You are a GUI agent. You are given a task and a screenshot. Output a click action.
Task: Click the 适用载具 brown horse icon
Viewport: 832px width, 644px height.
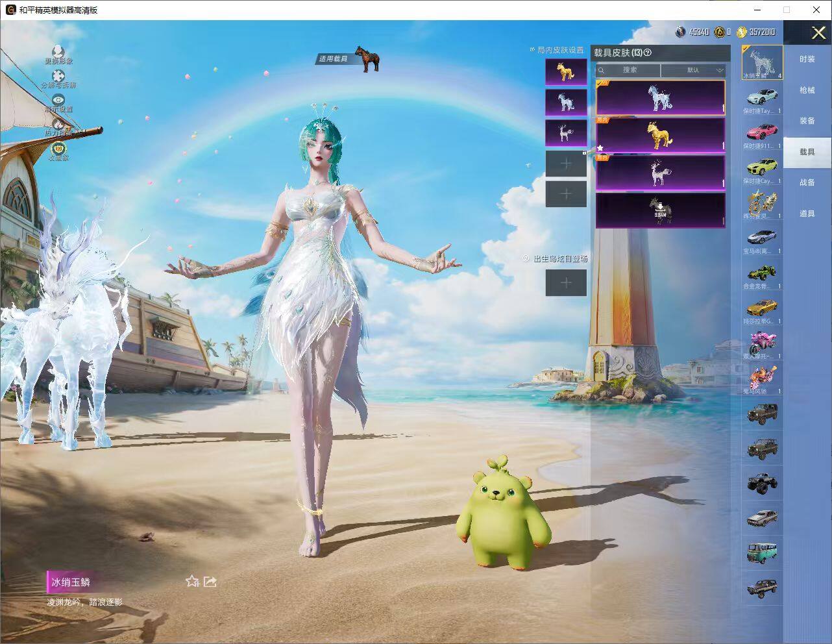[x=367, y=59]
